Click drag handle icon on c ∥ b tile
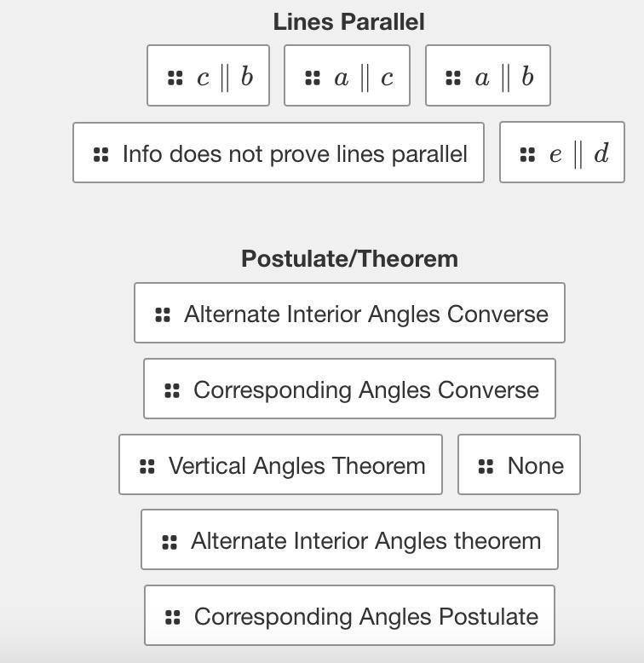The height and width of the screenshot is (663, 644). coord(175,78)
